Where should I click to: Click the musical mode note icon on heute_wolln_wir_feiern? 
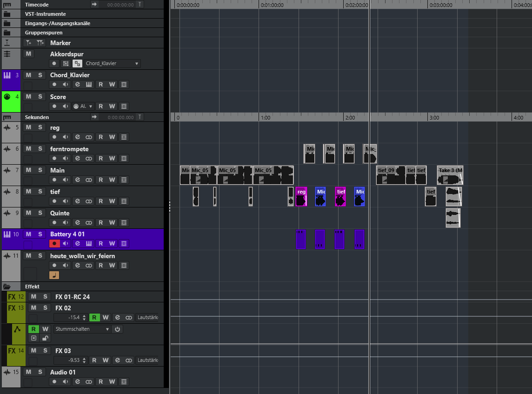[54, 275]
